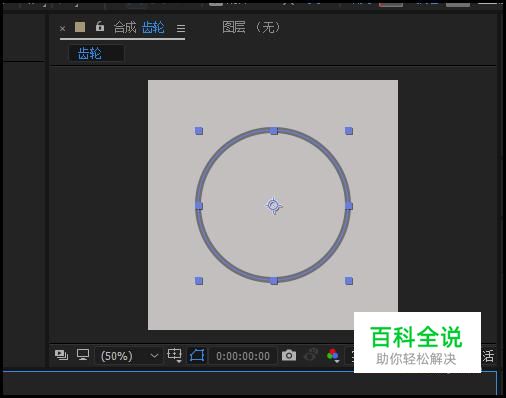Open the 合成 齿轮 panel menu
Image resolution: width=506 pixels, height=398 pixels.
[x=181, y=29]
